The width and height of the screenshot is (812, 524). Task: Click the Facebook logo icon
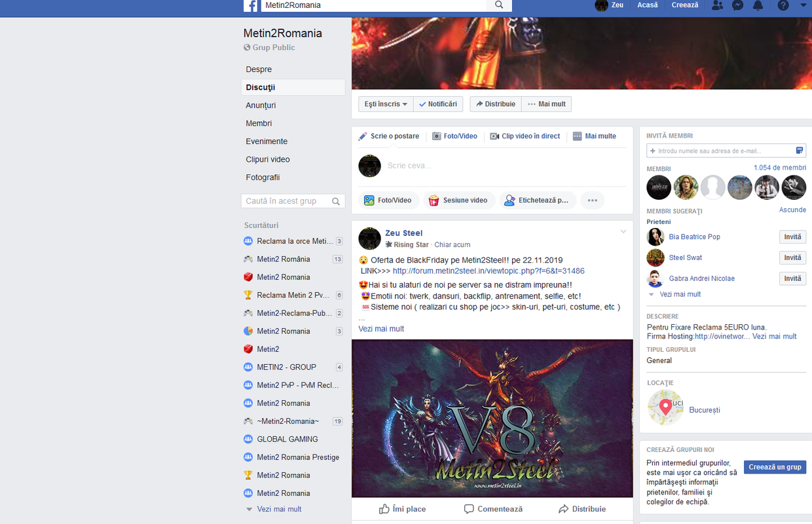[250, 5]
